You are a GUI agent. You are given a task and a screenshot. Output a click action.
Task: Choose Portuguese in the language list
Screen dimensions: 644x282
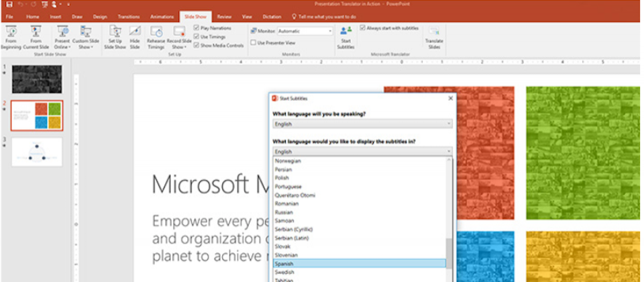[x=360, y=187]
